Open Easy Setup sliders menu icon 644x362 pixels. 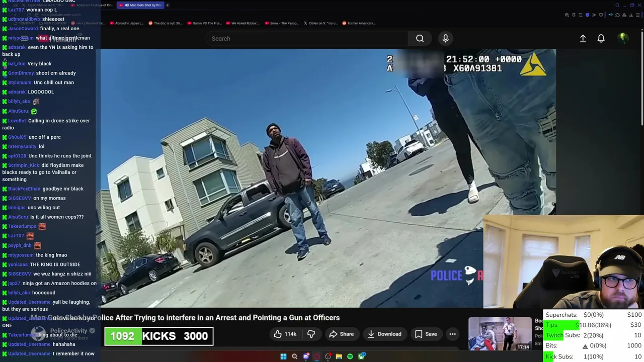(x=638, y=15)
